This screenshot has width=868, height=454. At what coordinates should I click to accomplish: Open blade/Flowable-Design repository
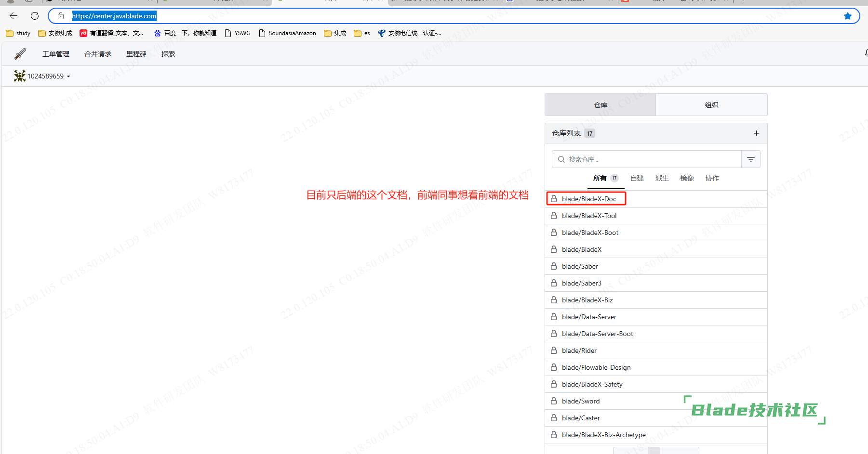coord(596,367)
